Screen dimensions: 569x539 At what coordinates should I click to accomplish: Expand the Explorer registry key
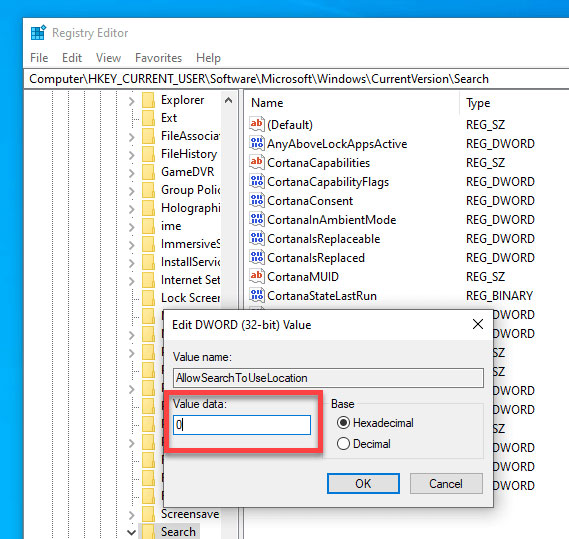click(131, 101)
